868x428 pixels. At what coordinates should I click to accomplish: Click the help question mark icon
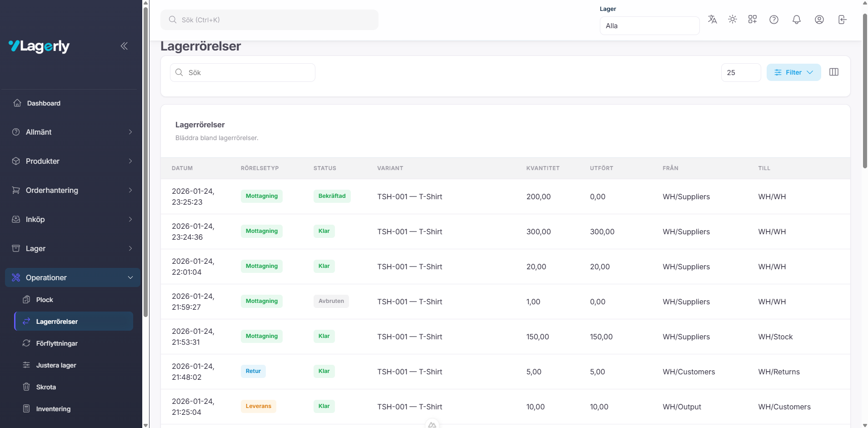pyautogui.click(x=773, y=20)
